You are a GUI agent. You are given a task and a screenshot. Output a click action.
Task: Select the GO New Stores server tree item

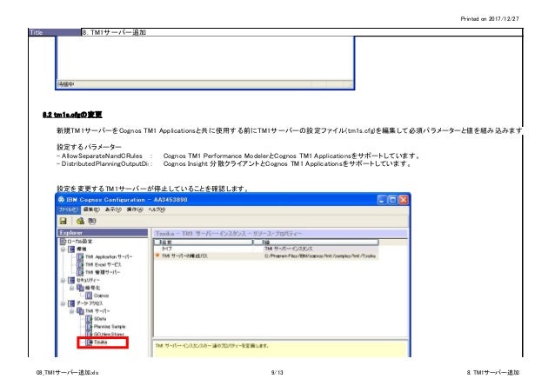[x=109, y=335]
